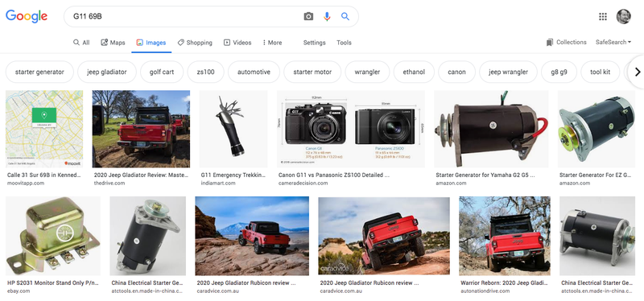
Task: Open the More options menu
Action: point(272,43)
